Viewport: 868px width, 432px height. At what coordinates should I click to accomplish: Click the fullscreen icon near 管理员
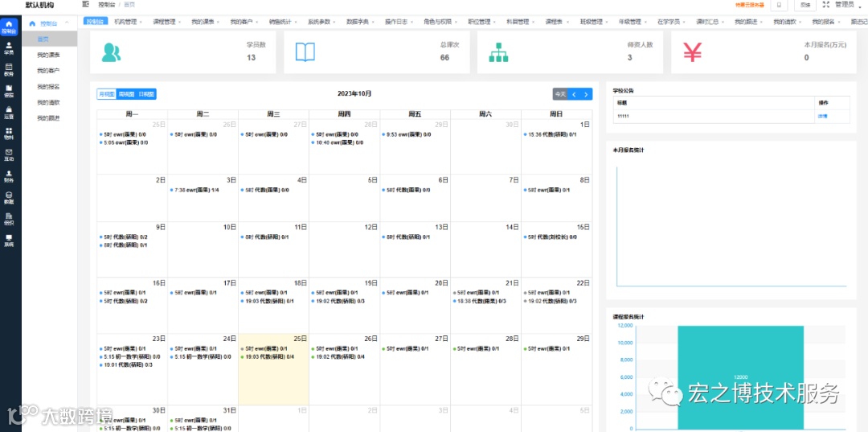(826, 5)
